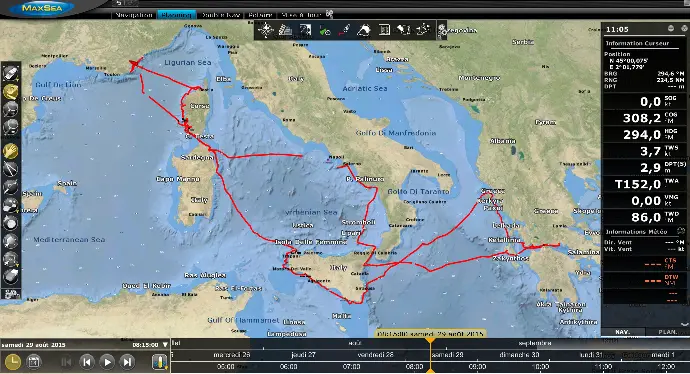Toggle the weather animation bar icon beside the timeline
Viewport: 690px width, 374px height.
click(159, 362)
